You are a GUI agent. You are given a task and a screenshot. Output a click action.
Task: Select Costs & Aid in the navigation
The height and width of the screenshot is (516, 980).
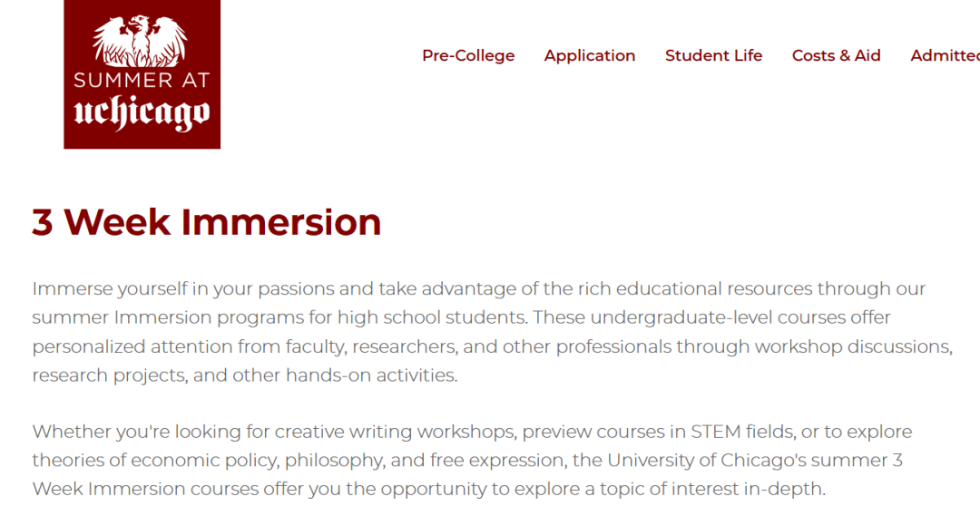(x=836, y=55)
